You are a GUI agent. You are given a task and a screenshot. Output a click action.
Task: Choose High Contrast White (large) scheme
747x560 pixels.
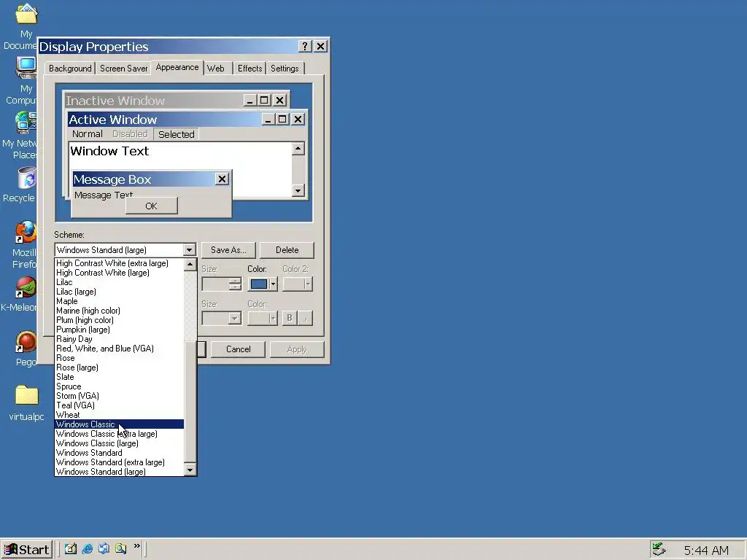tap(119, 273)
